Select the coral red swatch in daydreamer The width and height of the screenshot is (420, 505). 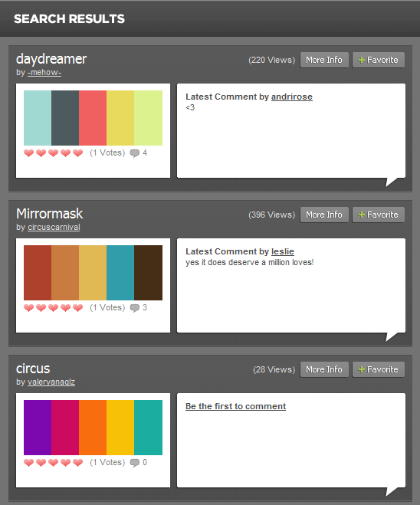(x=93, y=118)
